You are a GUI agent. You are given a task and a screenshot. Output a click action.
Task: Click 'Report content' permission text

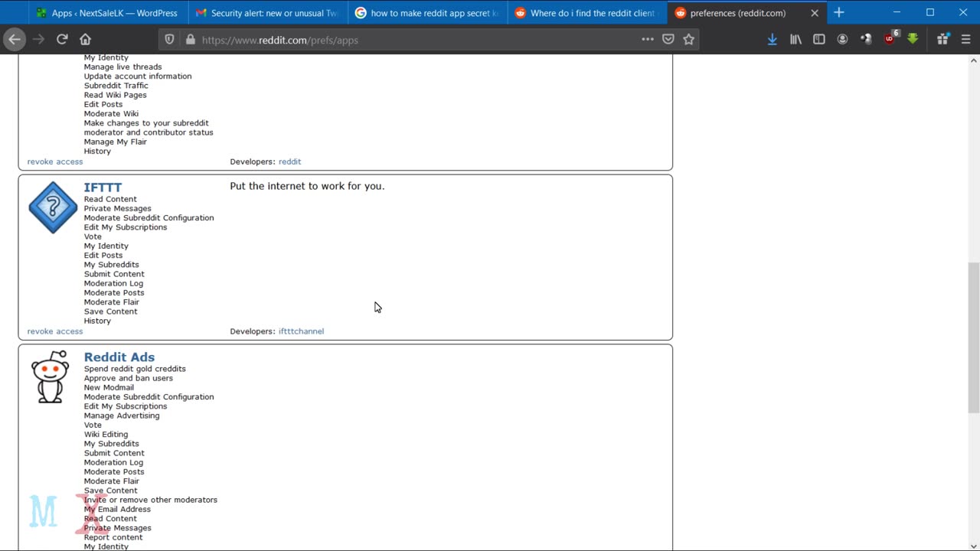113,537
